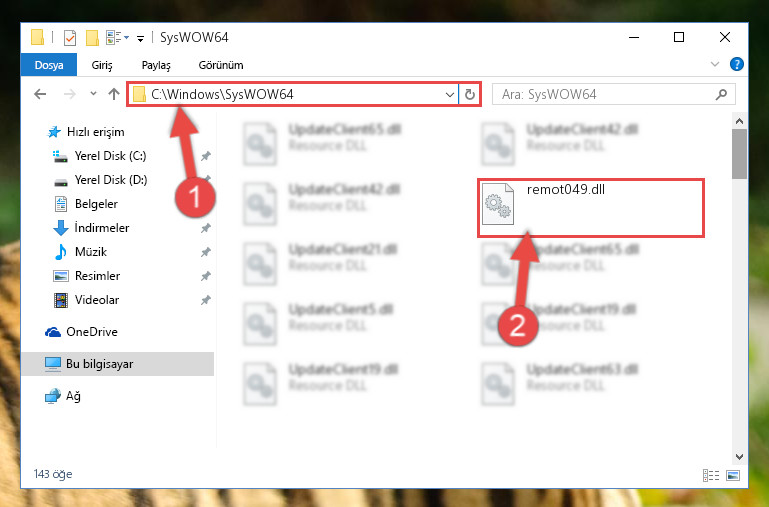Expand the ribbon chevron
The height and width of the screenshot is (507, 769).
(x=715, y=64)
